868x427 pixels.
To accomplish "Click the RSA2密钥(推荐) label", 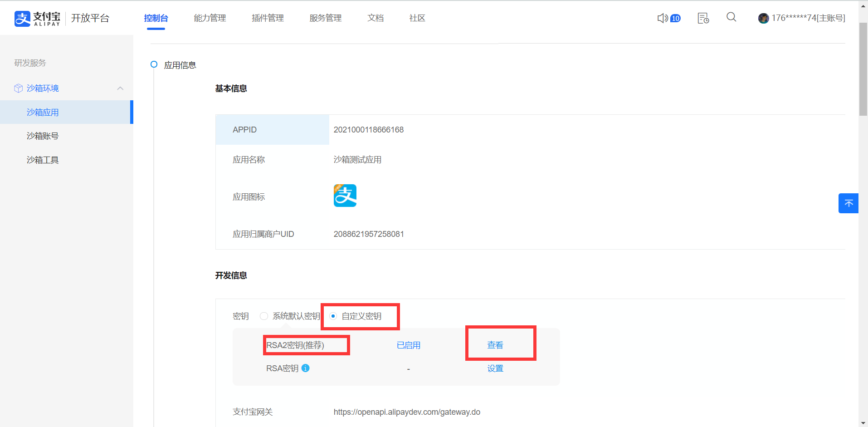I will pos(295,345).
